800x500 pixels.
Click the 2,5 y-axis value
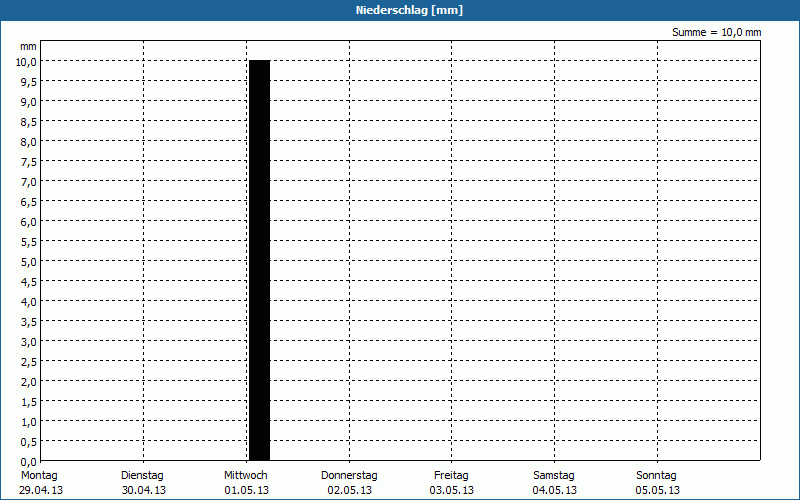(28, 362)
